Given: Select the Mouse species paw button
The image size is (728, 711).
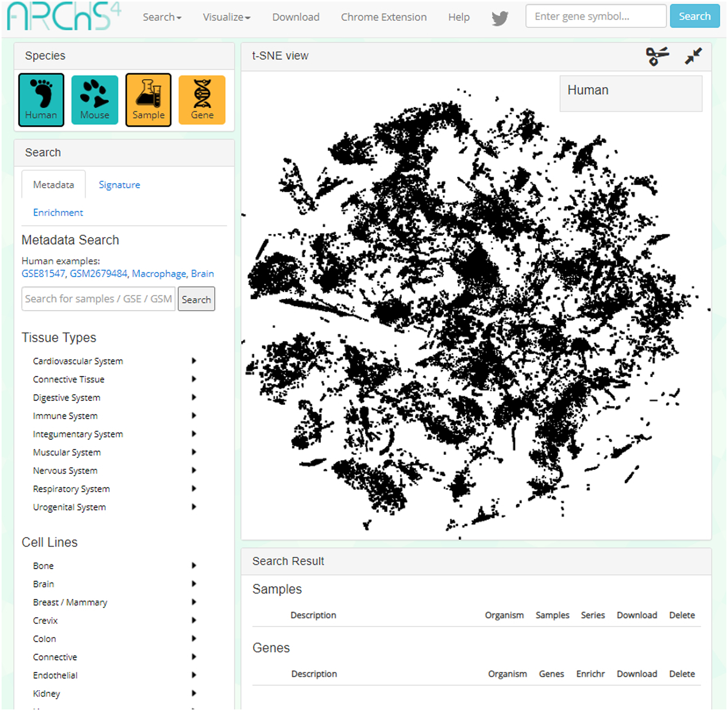Looking at the screenshot, I should (94, 100).
